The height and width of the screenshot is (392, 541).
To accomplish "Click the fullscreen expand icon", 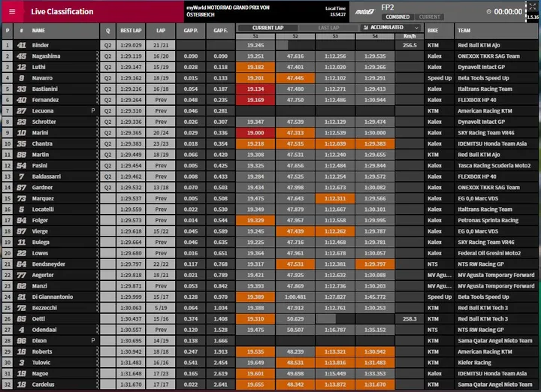I will [533, 7].
